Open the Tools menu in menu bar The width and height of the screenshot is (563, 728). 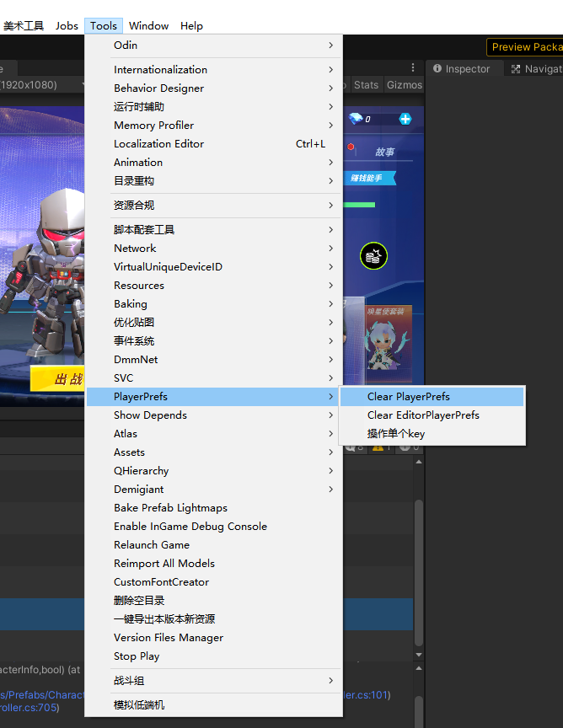point(104,26)
